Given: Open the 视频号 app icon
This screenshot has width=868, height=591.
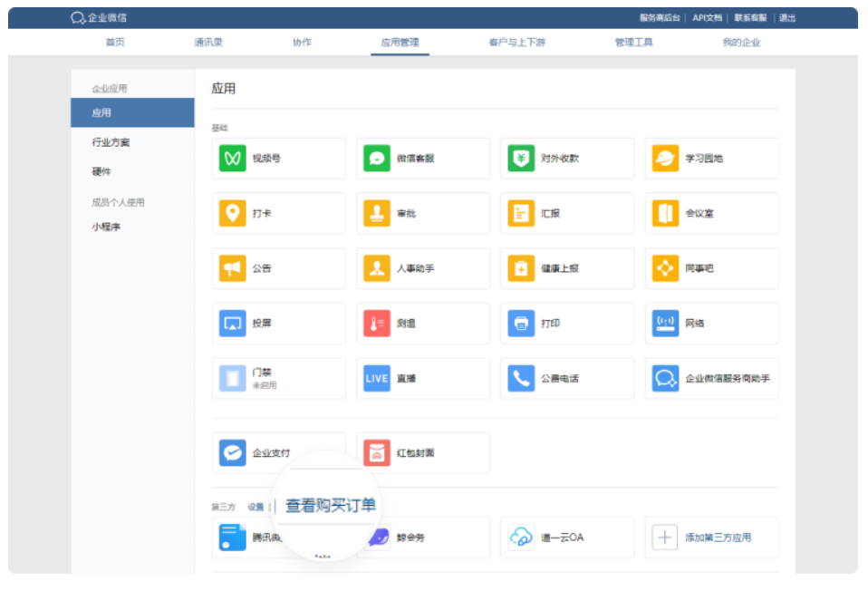Looking at the screenshot, I should 233,159.
